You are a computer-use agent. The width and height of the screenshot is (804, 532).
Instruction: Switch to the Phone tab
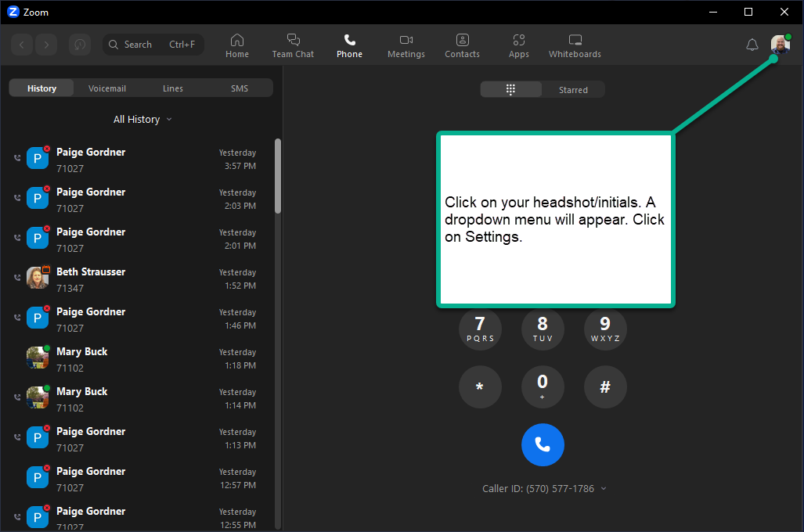(349, 46)
